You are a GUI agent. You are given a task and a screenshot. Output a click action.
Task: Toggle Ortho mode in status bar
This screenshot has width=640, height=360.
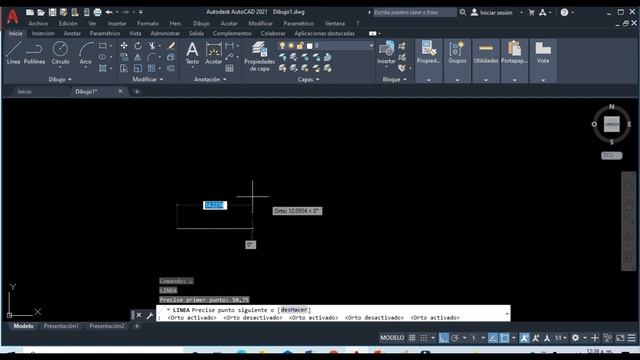point(444,338)
